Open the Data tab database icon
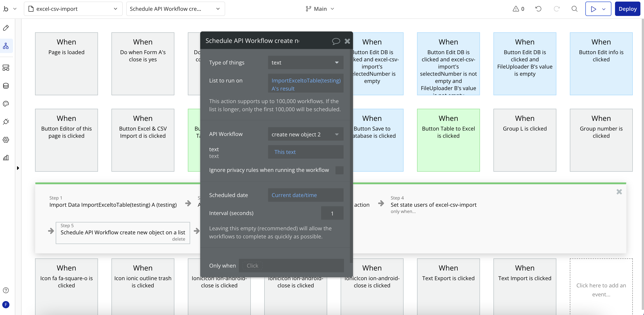 click(6, 86)
